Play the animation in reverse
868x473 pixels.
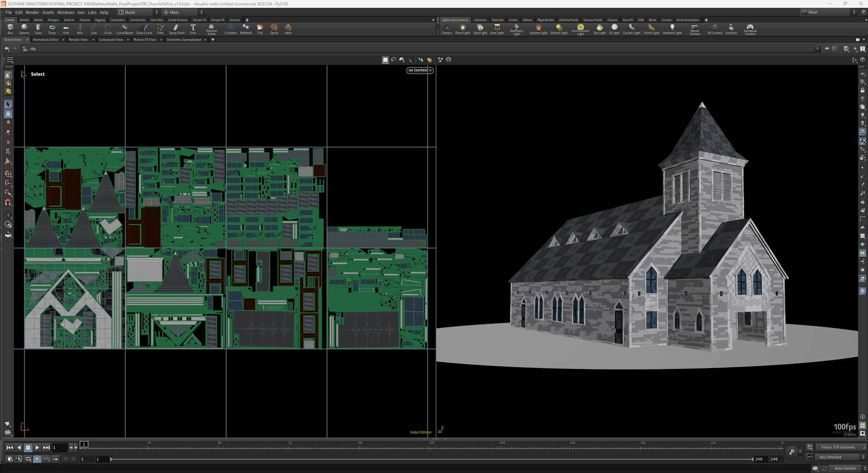pyautogui.click(x=19, y=448)
